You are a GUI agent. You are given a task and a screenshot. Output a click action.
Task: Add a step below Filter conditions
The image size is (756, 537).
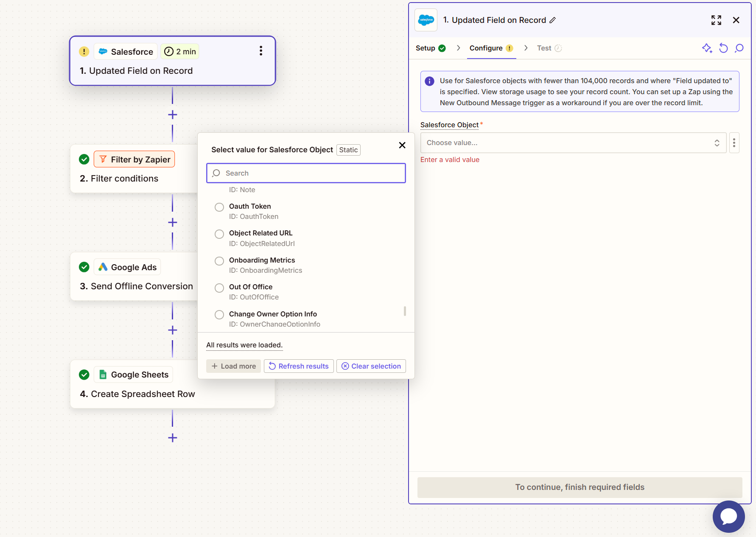(172, 222)
